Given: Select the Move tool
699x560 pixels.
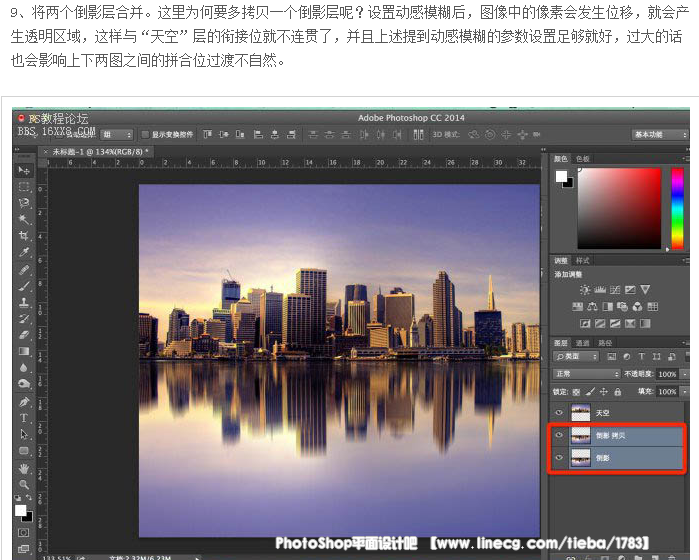Looking at the screenshot, I should (x=24, y=171).
